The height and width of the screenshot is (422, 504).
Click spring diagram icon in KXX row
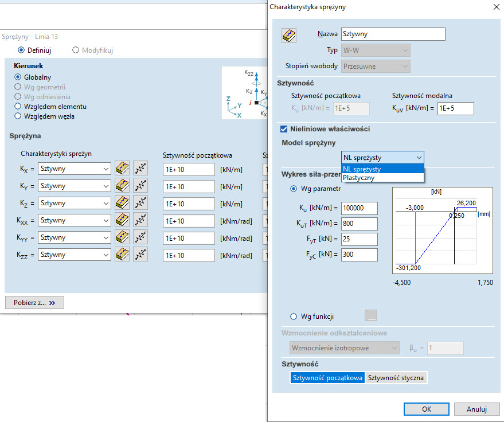coord(140,220)
